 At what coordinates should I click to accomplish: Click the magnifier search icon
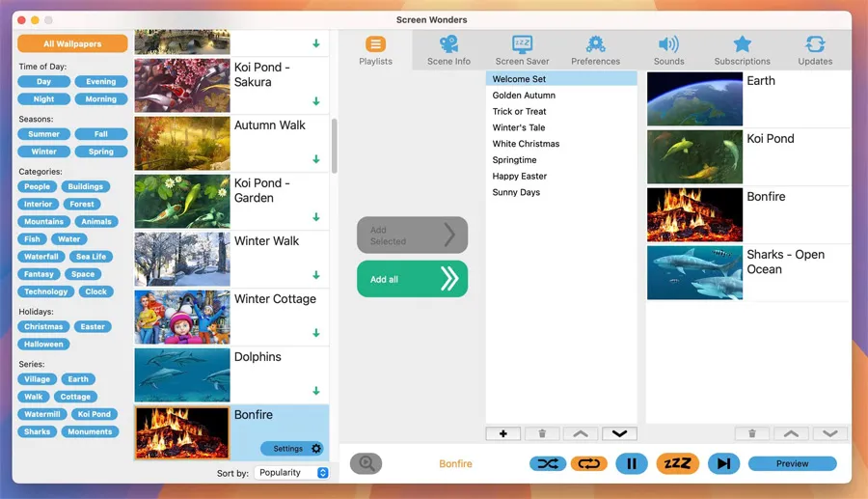pos(366,463)
